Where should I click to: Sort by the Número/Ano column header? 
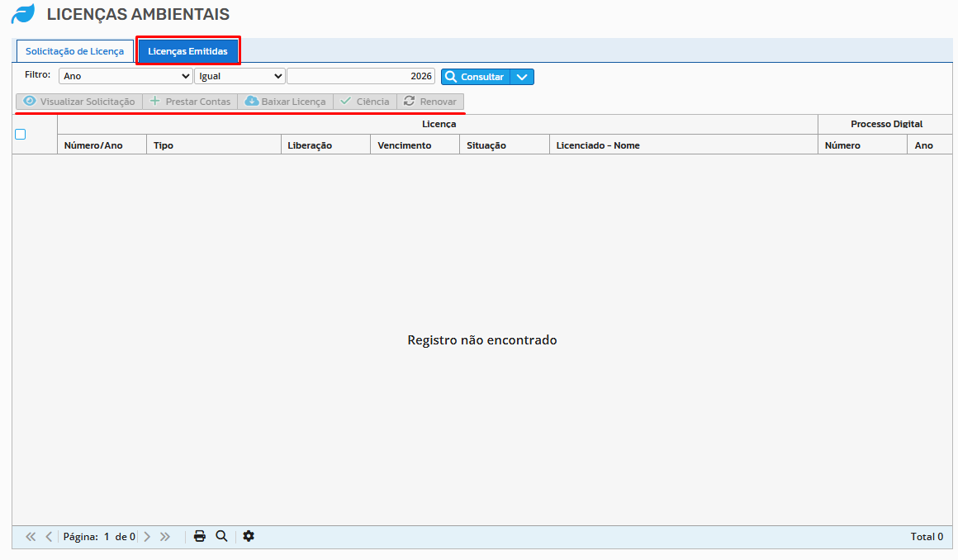[102, 145]
